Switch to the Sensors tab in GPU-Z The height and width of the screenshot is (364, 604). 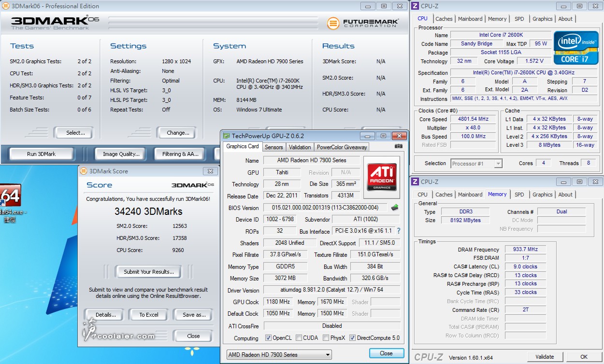point(274,147)
